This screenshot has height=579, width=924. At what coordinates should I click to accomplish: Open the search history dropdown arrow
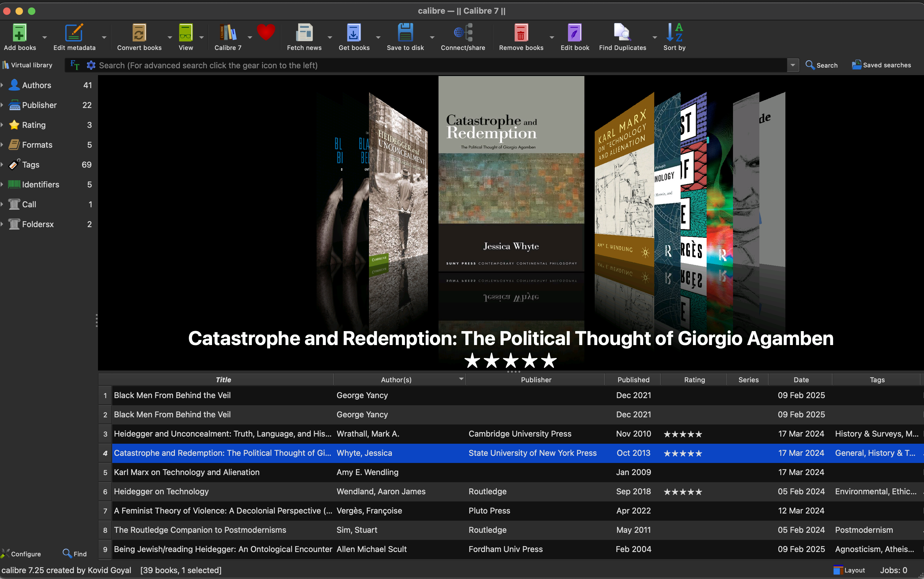pyautogui.click(x=793, y=65)
